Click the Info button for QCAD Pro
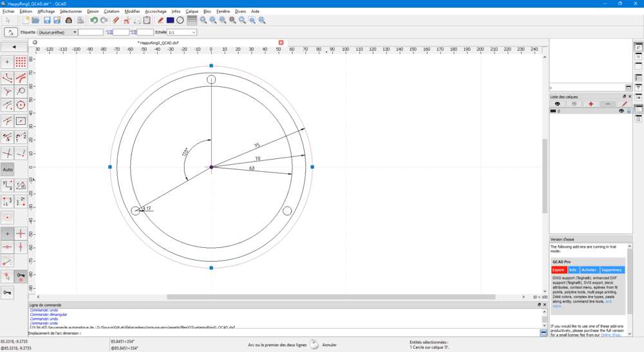 [573, 270]
